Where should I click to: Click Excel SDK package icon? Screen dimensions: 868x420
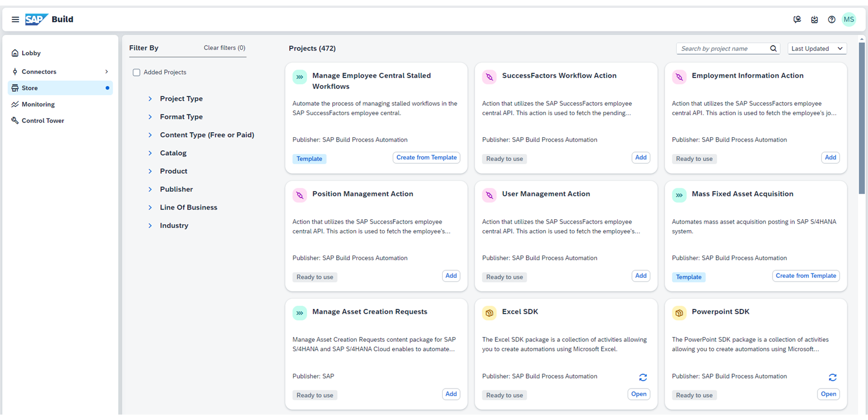(489, 313)
